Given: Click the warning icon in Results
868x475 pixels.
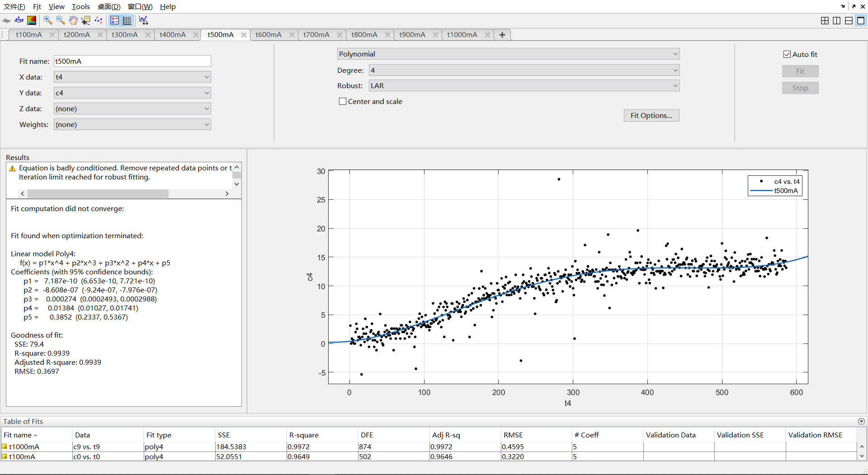Looking at the screenshot, I should (12, 168).
